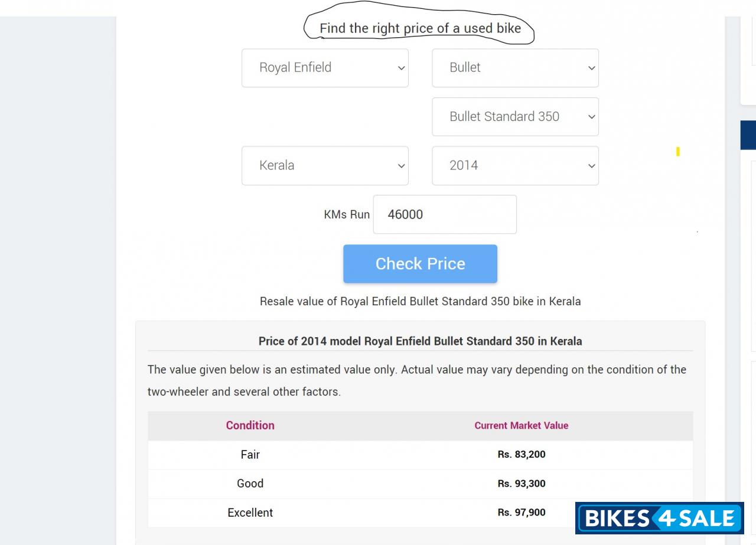Image resolution: width=756 pixels, height=545 pixels.
Task: Open the Royal Enfield brand dropdown
Action: [x=325, y=67]
